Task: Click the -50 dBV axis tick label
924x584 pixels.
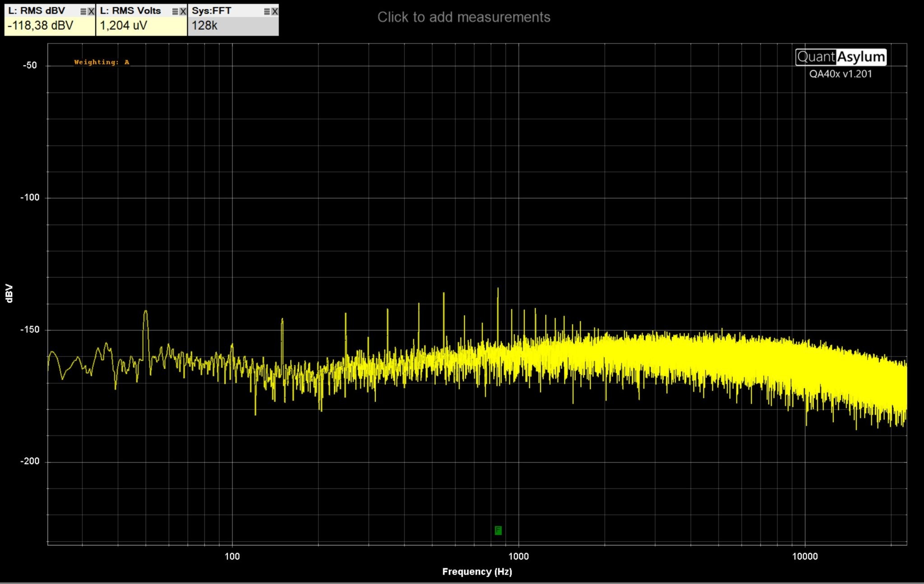Action: pos(30,65)
